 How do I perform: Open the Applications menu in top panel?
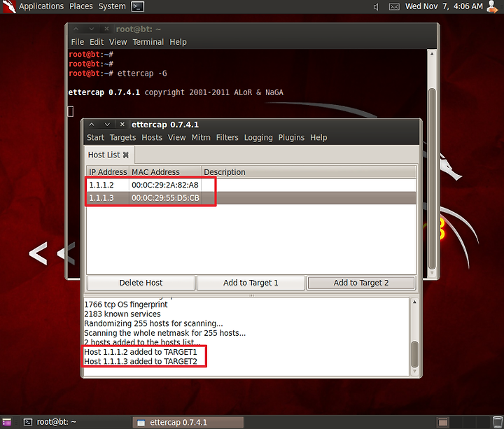41,6
